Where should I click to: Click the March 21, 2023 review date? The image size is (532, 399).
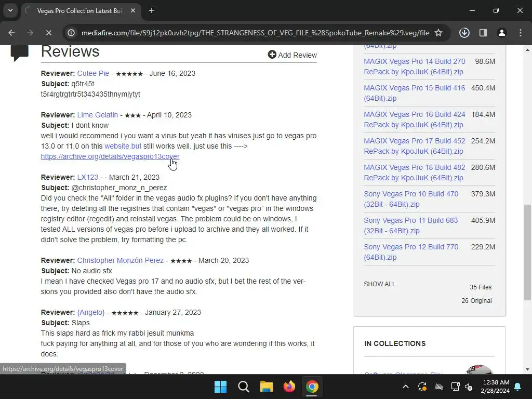coord(134,178)
